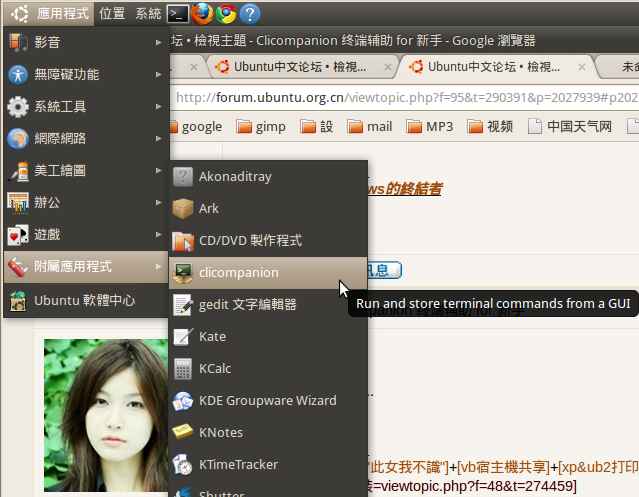Select the 遊戲 category
This screenshot has width=639, height=497.
pyautogui.click(x=86, y=235)
